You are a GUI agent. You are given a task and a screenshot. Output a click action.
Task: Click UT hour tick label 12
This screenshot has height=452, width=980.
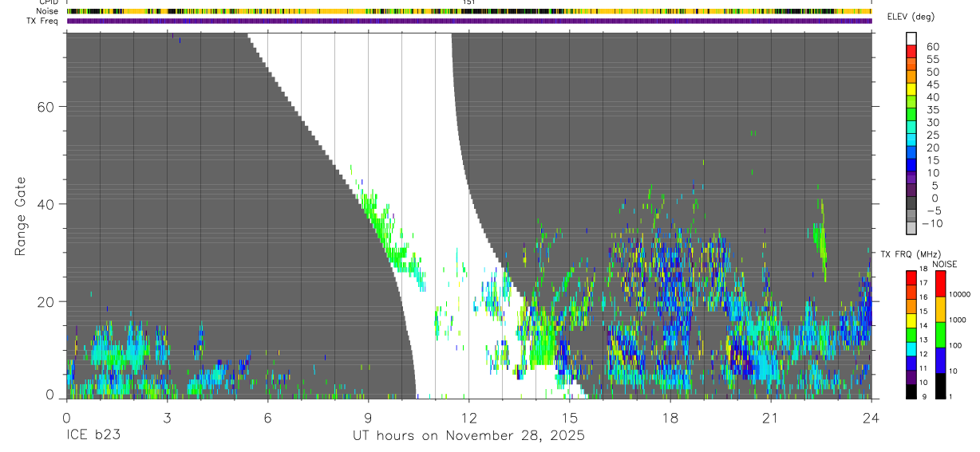tap(468, 417)
